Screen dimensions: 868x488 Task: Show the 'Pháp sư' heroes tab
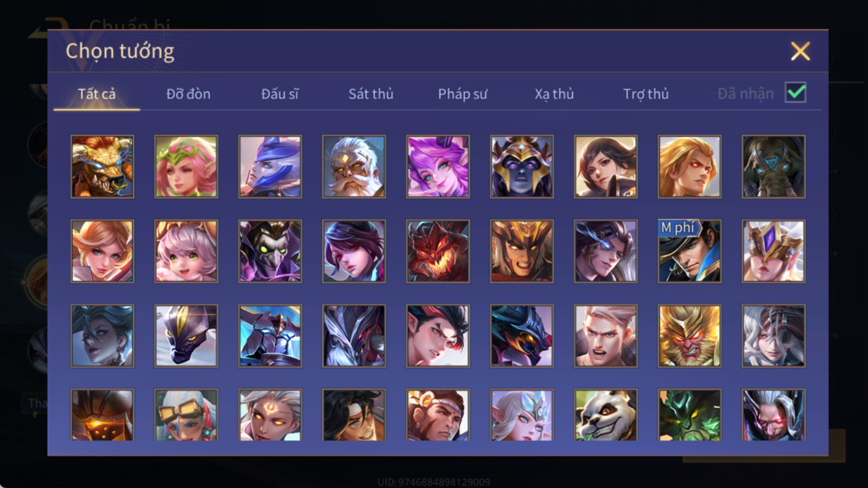pyautogui.click(x=462, y=94)
